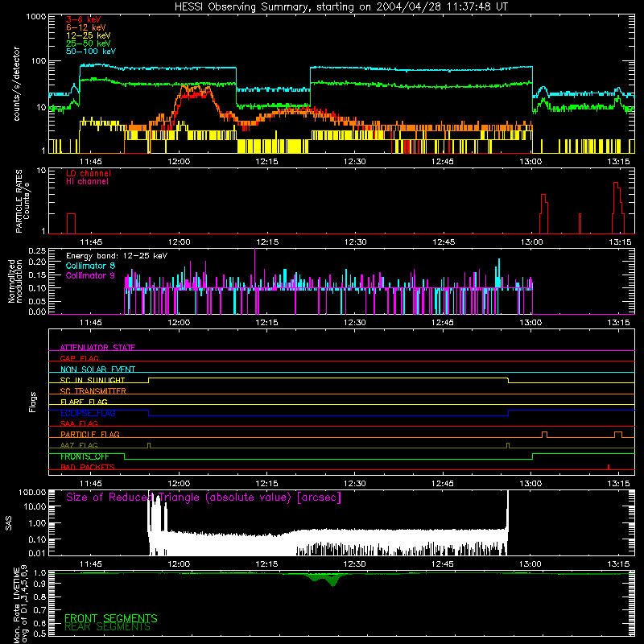This screenshot has width=644, height=644.
Task: Click the 'Collimator 9' legend entry
Action: 90,275
